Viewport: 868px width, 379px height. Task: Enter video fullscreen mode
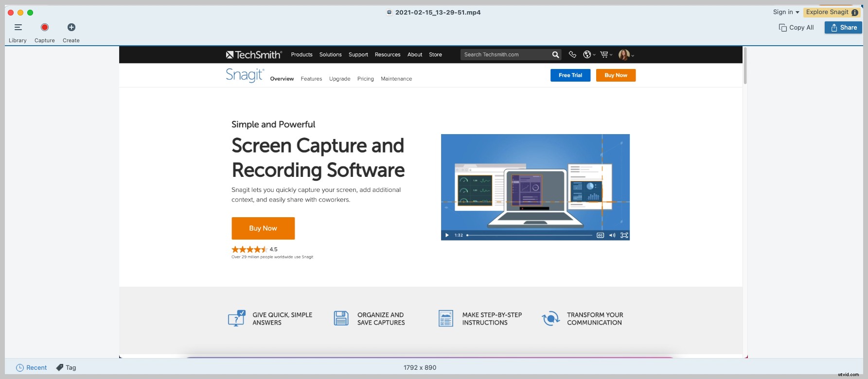[624, 235]
